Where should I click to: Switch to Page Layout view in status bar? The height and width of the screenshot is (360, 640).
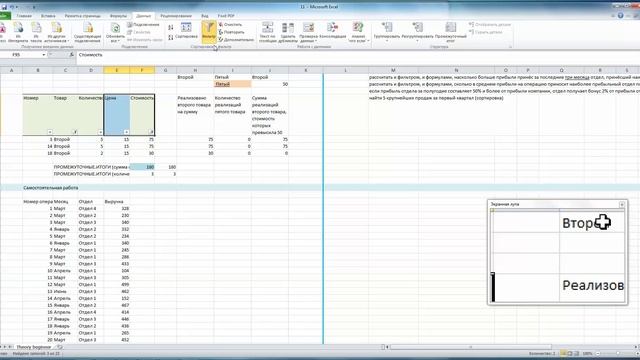pyautogui.click(x=570, y=353)
